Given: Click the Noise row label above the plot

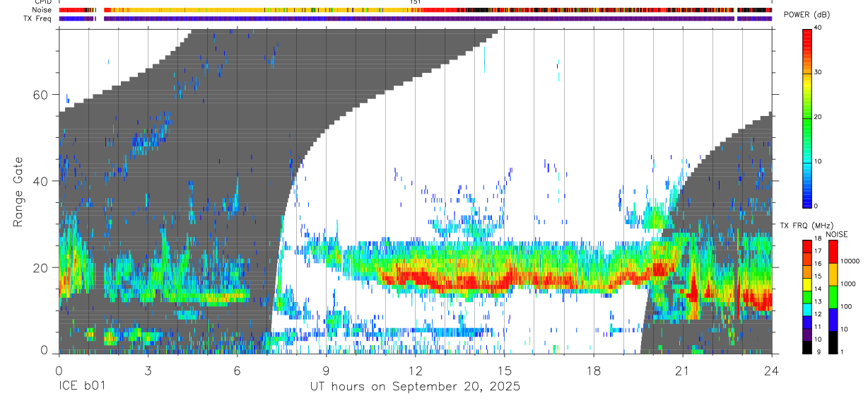Looking at the screenshot, I should [x=42, y=10].
